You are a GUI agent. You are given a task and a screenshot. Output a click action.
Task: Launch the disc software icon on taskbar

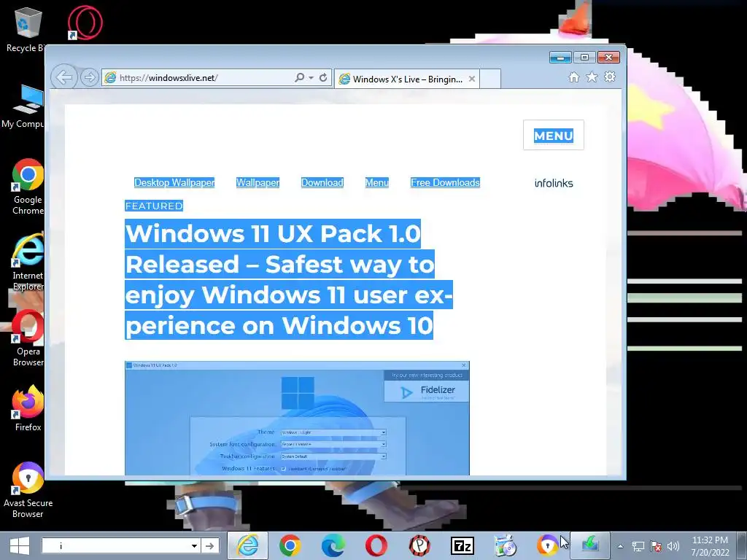505,545
